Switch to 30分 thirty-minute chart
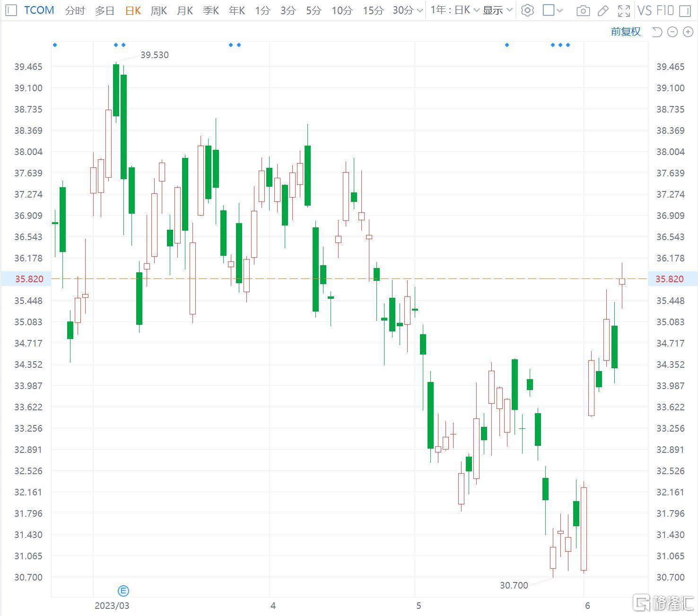The image size is (698, 616). [x=403, y=10]
